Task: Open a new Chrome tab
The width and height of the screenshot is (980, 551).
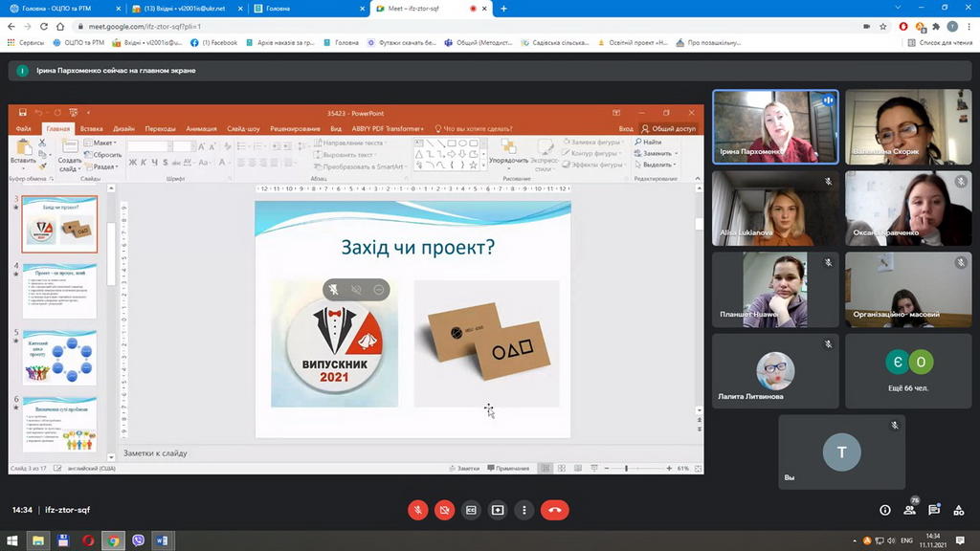Action: click(504, 9)
